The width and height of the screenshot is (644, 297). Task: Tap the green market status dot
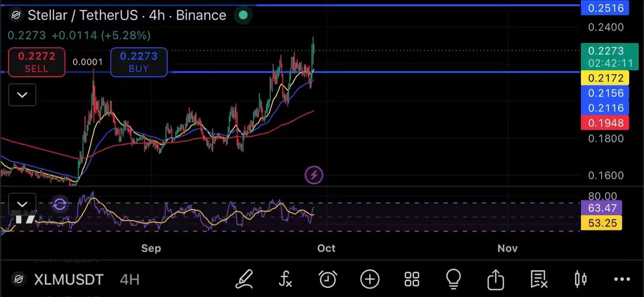click(243, 15)
